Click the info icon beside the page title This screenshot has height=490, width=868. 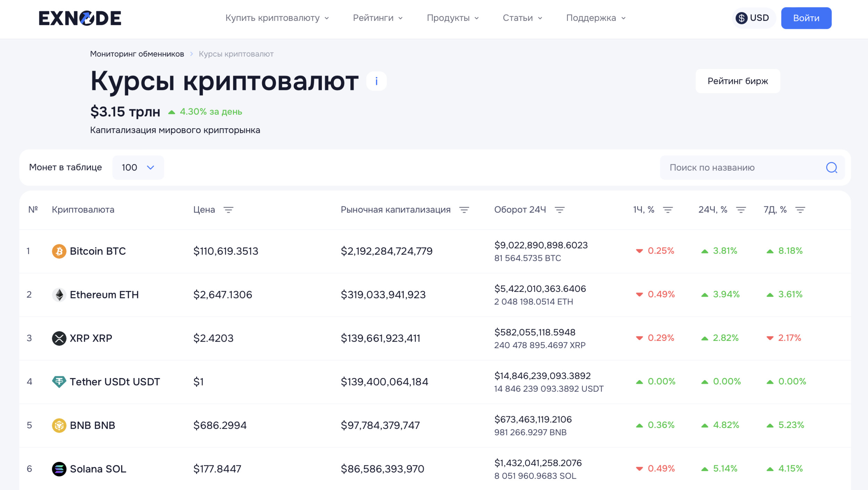pyautogui.click(x=376, y=81)
